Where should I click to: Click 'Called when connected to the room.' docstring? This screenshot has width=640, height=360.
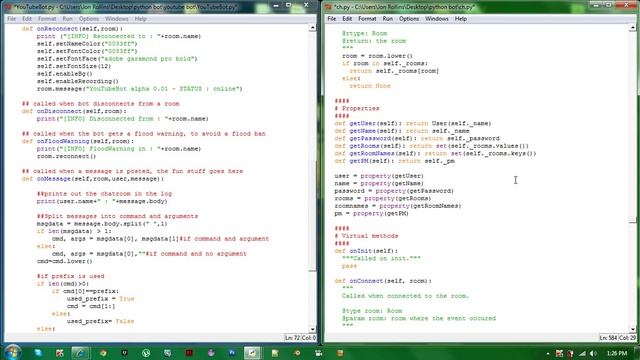[x=406, y=296]
